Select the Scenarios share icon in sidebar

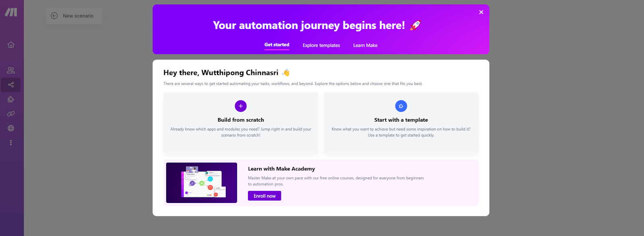pyautogui.click(x=11, y=85)
